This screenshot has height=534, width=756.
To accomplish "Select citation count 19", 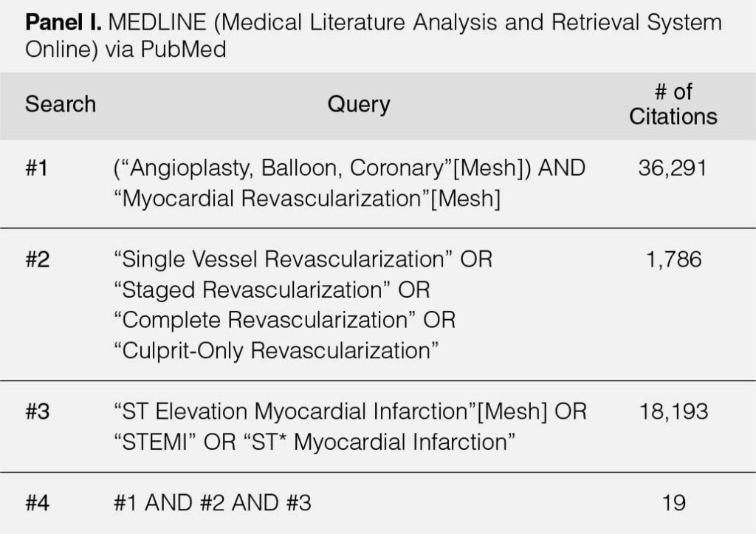I will tap(673, 503).
